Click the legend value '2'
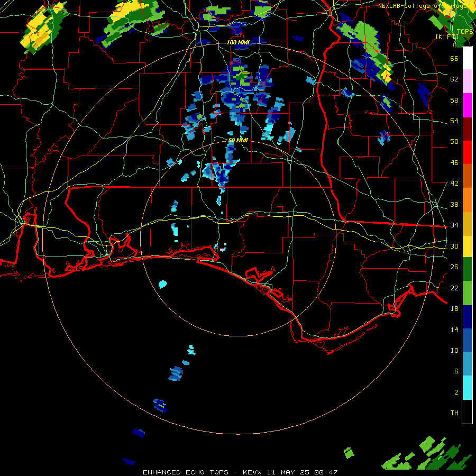Screen dimensions: 476x476 point(456,392)
